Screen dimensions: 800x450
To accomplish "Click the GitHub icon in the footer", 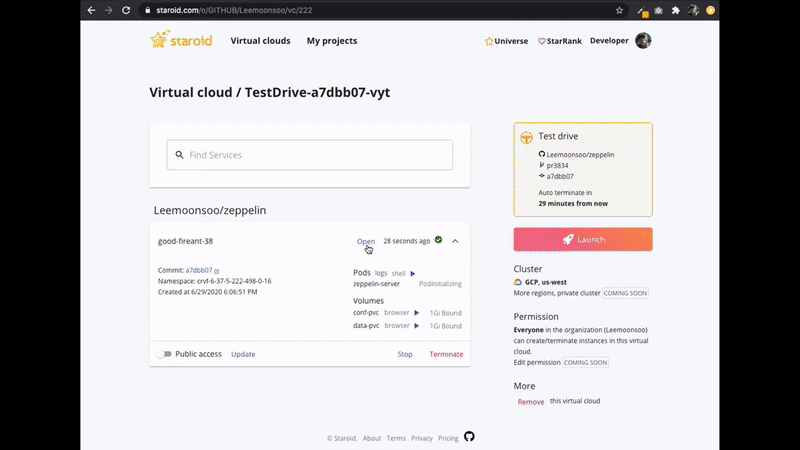I will coord(469,437).
